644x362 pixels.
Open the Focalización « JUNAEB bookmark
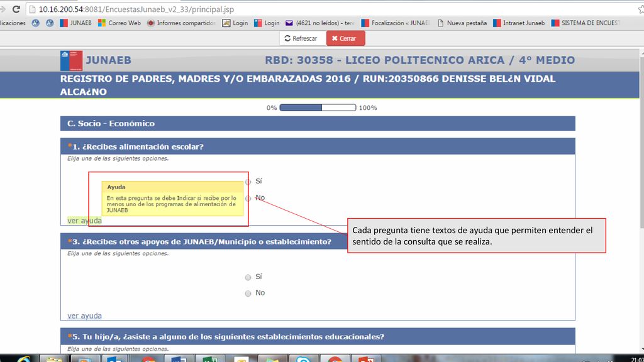point(396,23)
